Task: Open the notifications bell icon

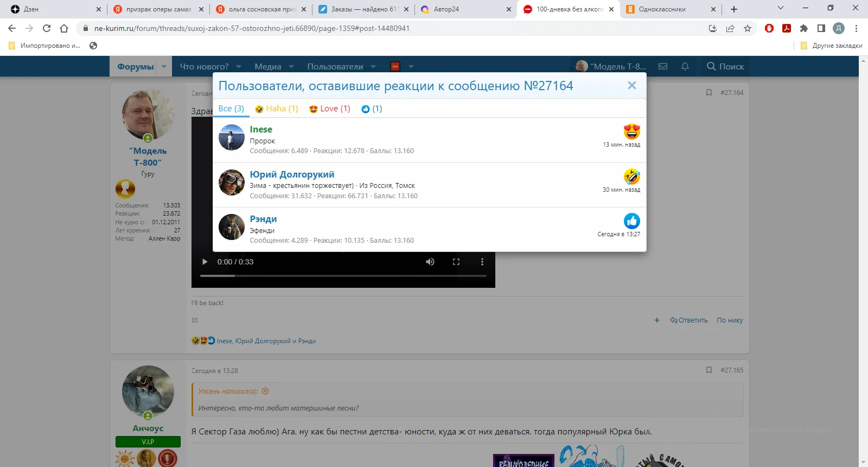Action: 685,66
